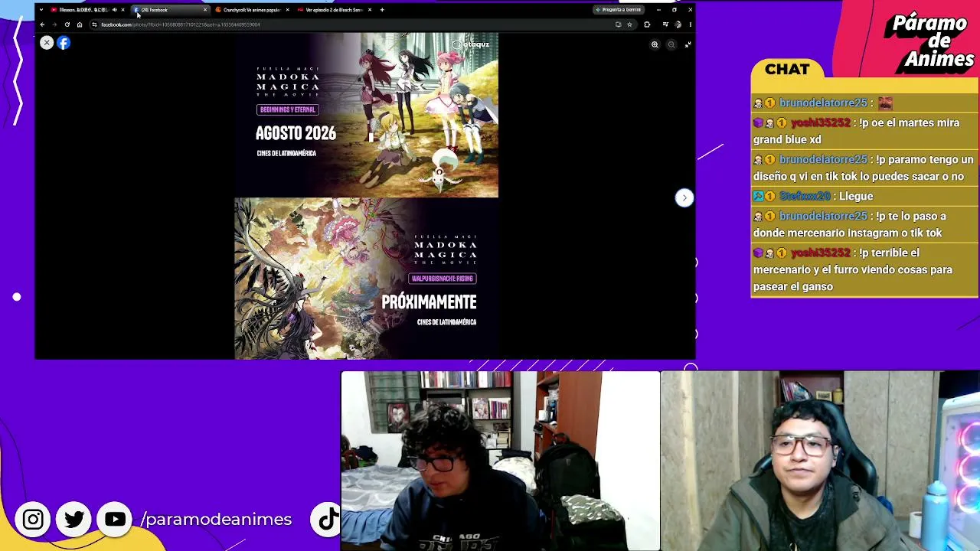Go forward in browser history
980x551 pixels.
(x=54, y=24)
